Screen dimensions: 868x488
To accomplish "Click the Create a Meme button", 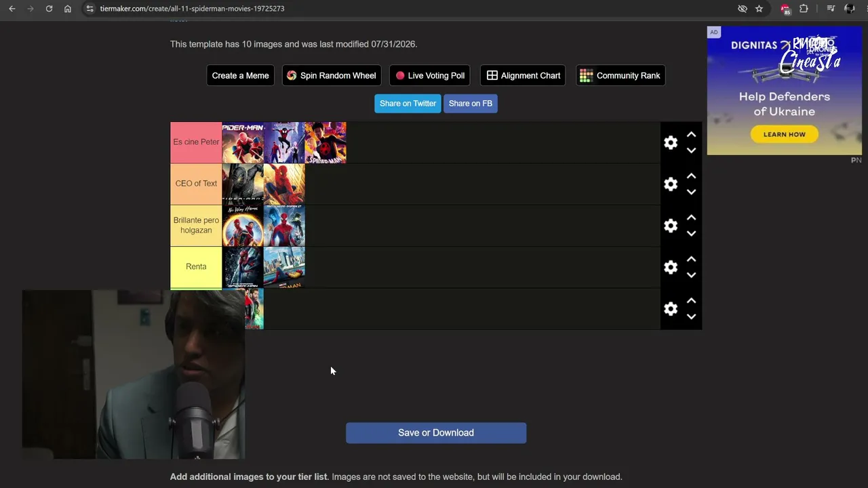I will coord(240,75).
